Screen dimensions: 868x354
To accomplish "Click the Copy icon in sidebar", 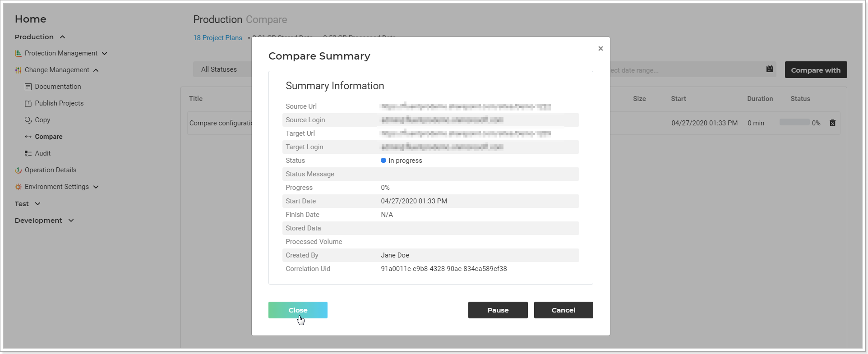I will tap(28, 120).
